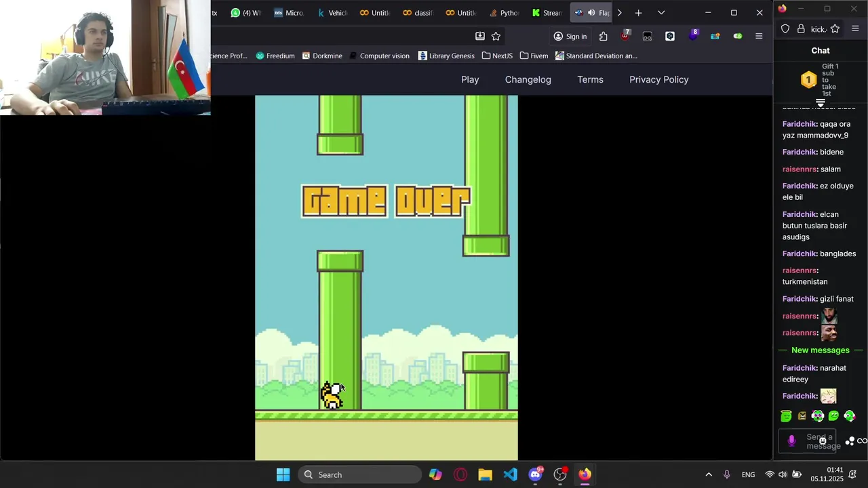Toggle the green switch extension icon
The height and width of the screenshot is (488, 868).
738,36
